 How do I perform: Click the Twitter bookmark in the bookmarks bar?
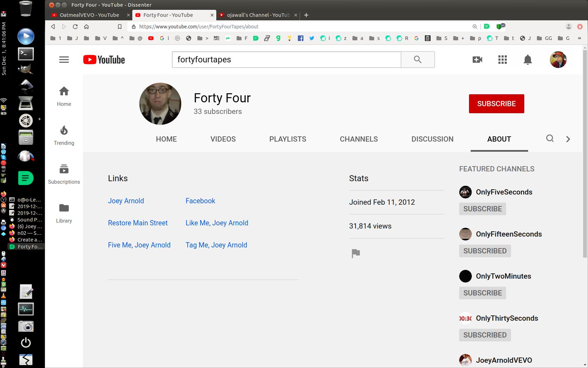(311, 38)
